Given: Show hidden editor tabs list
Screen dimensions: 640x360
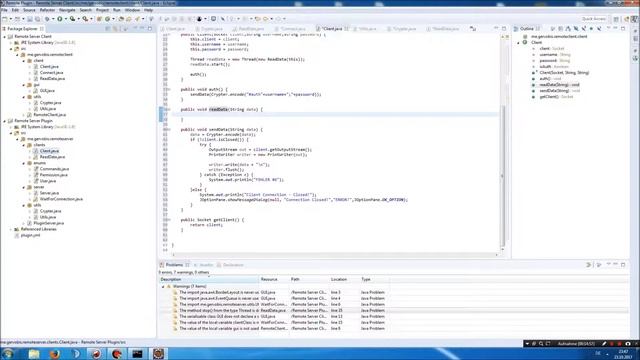Looking at the screenshot, I should pos(473,29).
